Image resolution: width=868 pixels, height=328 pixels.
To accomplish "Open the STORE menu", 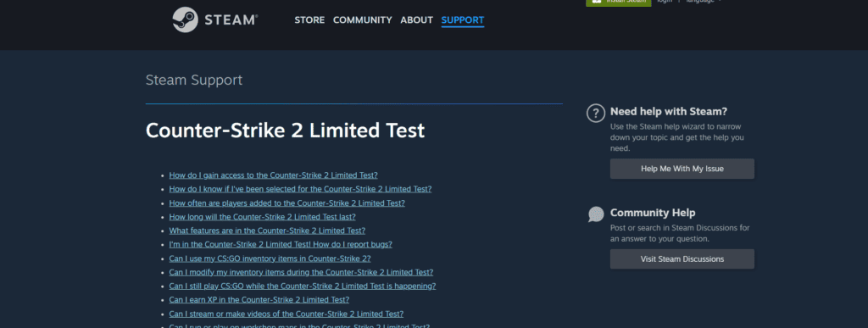I will coord(309,19).
